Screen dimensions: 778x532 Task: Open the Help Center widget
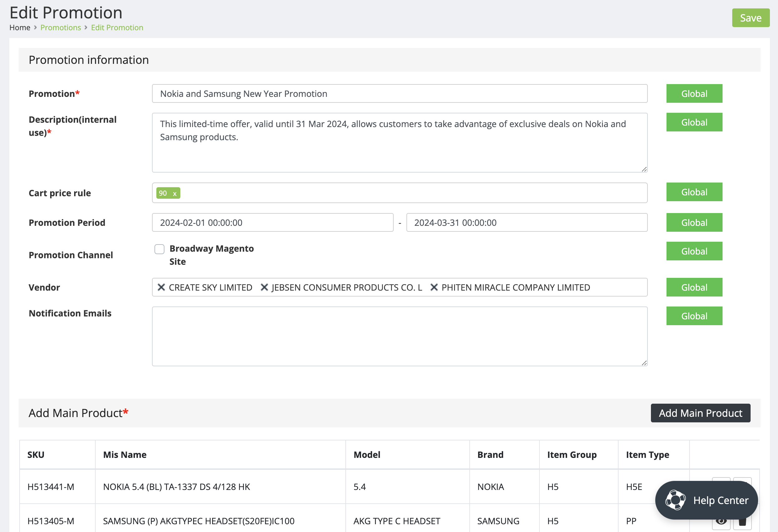pos(706,500)
